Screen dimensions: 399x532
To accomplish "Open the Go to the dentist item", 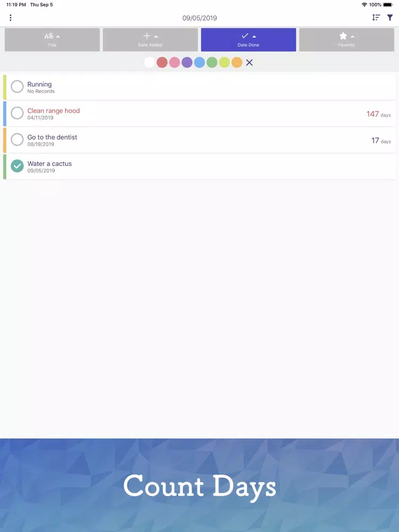I will (199, 140).
